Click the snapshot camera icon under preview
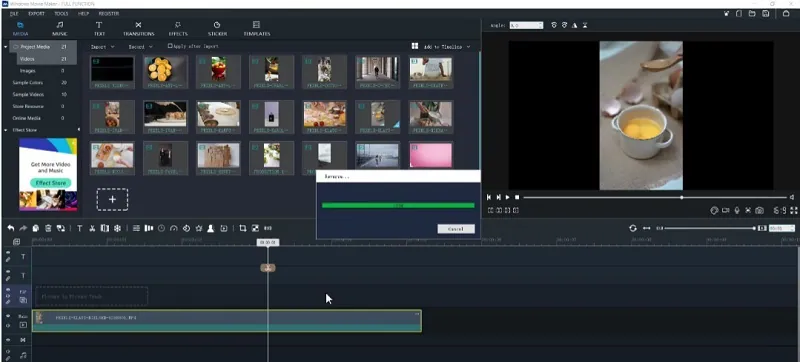The height and width of the screenshot is (362, 800). [760, 210]
